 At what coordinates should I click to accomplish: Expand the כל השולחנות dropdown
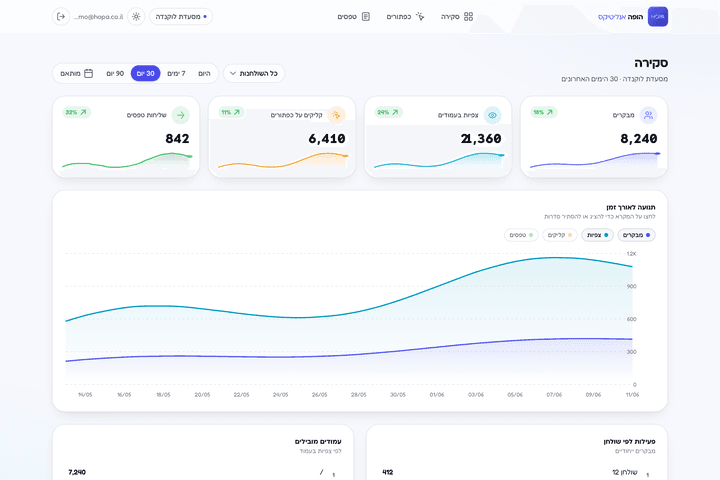[254, 73]
